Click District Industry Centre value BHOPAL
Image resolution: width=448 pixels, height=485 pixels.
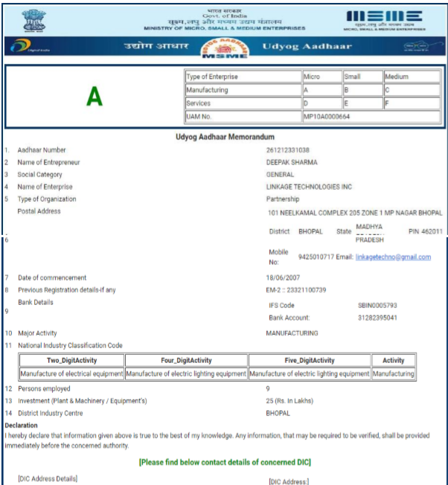[278, 414]
